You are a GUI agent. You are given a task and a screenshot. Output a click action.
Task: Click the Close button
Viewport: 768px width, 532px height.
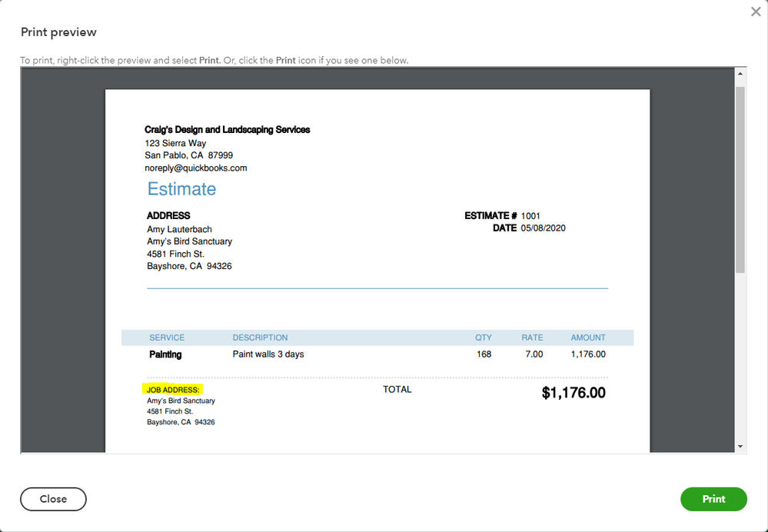(53, 499)
